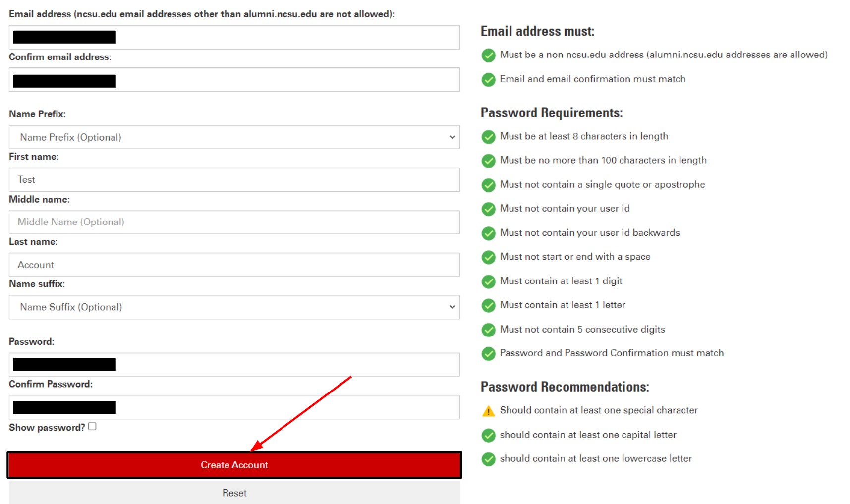Click yellow warning icon for special character recommendation

[488, 411]
